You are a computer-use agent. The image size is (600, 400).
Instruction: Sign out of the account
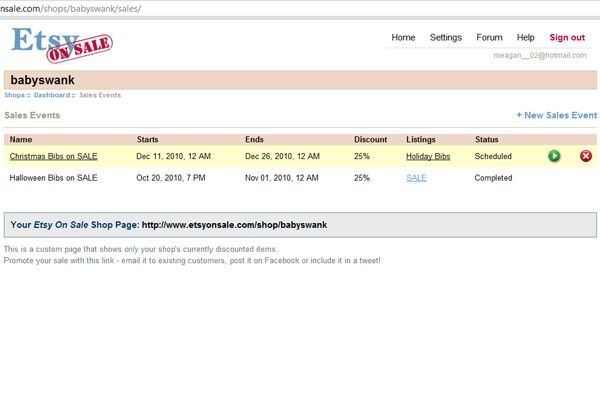pos(567,38)
